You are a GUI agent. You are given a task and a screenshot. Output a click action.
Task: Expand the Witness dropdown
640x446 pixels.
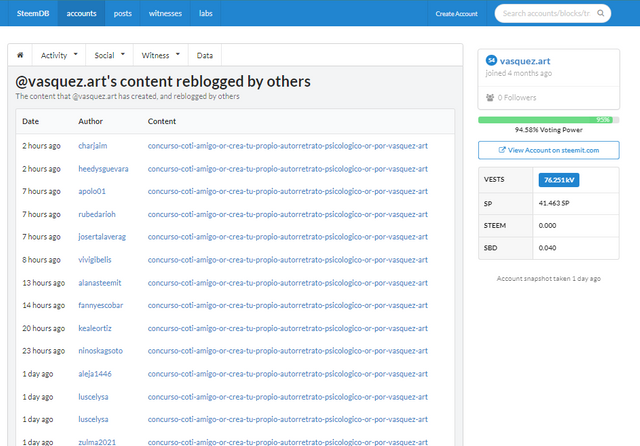tap(160, 55)
